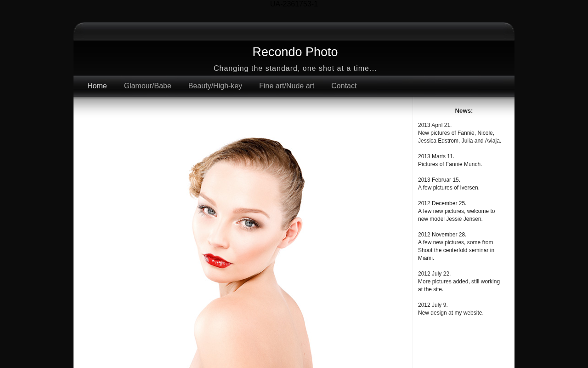Click the 'Pictures of Fannie Munch' entry
588x368 pixels.
(x=450, y=164)
